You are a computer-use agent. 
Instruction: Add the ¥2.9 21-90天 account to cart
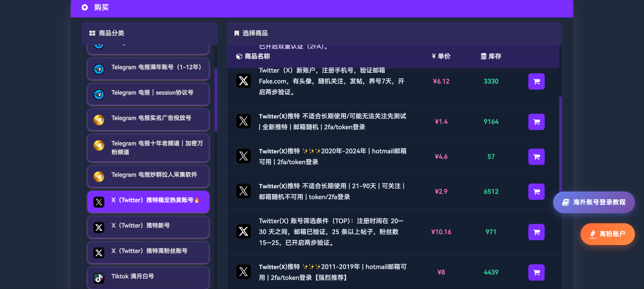(x=536, y=192)
